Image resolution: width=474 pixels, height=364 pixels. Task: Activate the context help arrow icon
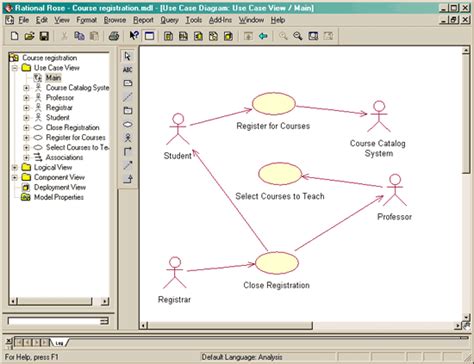coord(134,35)
